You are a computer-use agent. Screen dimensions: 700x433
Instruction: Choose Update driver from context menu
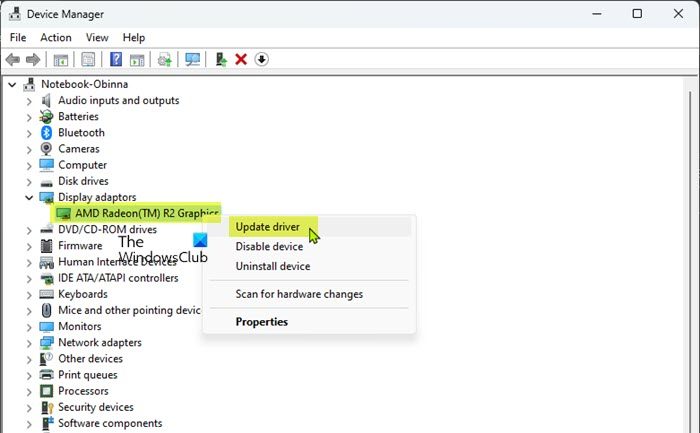point(267,227)
